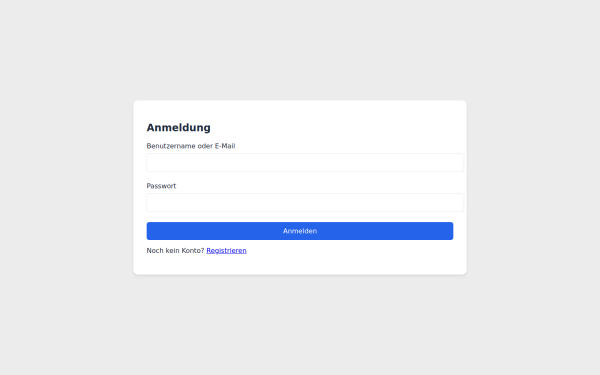Click the text field below Passwort
This screenshot has width=600, height=375.
coord(305,202)
